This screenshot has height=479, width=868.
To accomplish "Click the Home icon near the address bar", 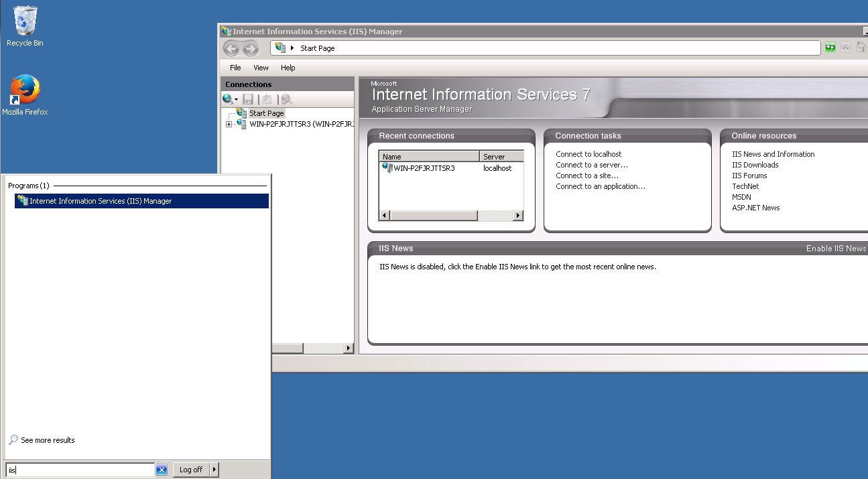I will pos(860,48).
